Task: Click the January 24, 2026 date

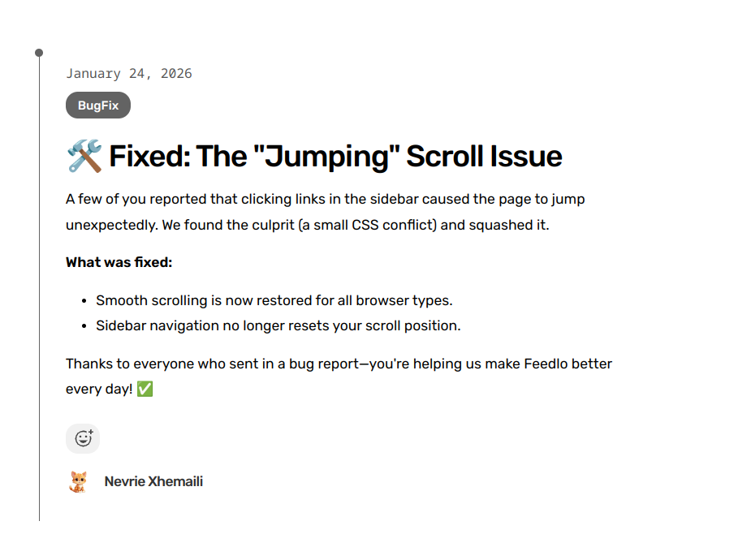Action: pos(129,74)
